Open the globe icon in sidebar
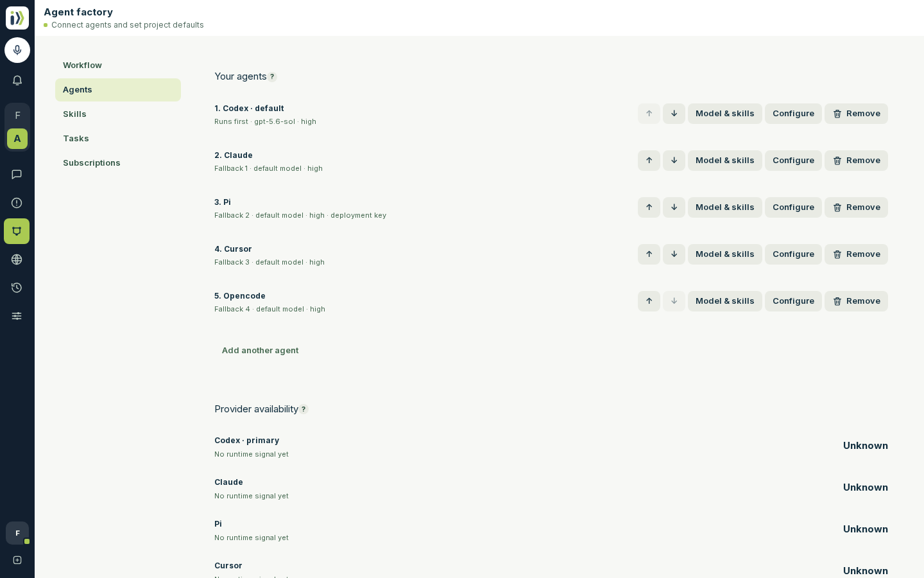Viewport: 924px width, 578px height. (17, 259)
